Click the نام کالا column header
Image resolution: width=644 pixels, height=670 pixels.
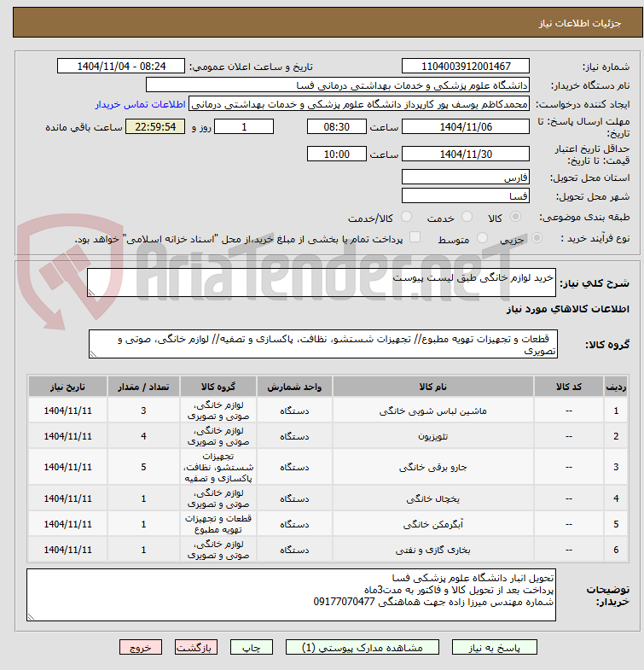pyautogui.click(x=433, y=387)
